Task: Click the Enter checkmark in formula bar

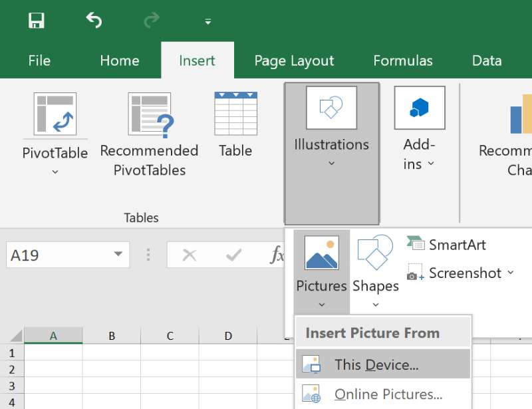Action: coord(234,255)
